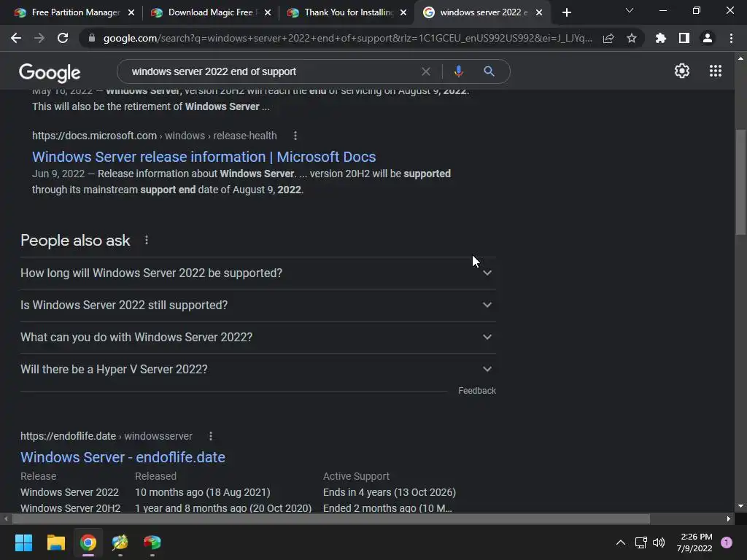The image size is (747, 560).
Task: Open the Google apps grid
Action: (x=716, y=71)
